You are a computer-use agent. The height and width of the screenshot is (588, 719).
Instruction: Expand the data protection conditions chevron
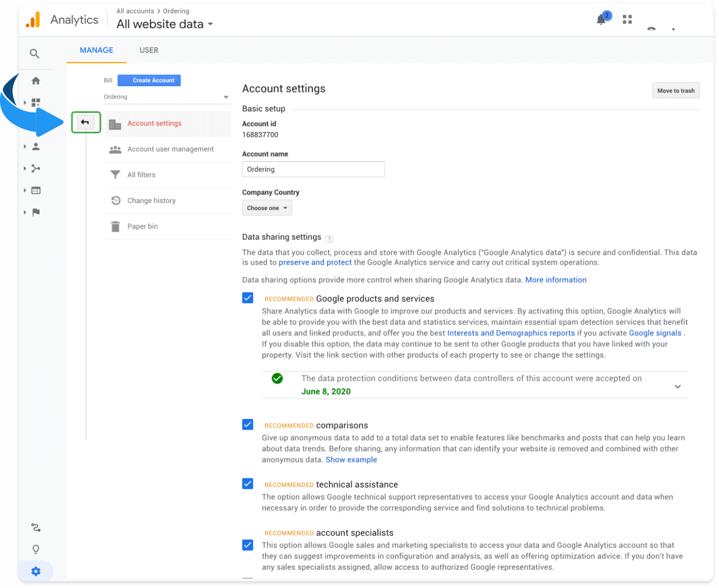click(x=678, y=387)
